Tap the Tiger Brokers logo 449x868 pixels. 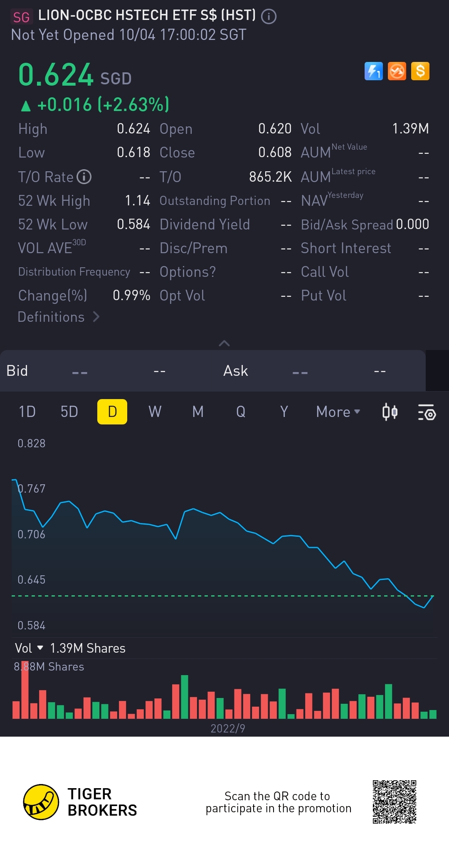click(41, 802)
